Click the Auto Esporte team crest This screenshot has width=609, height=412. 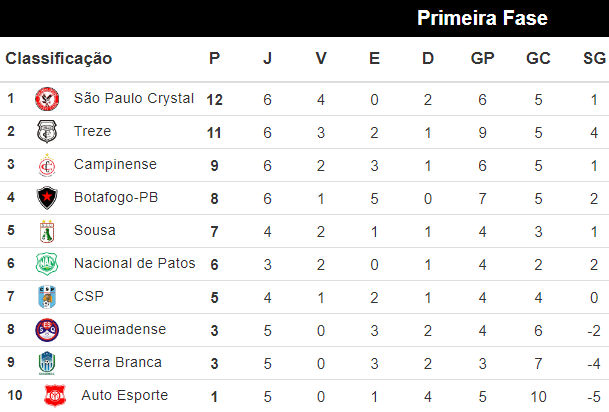pyautogui.click(x=53, y=395)
